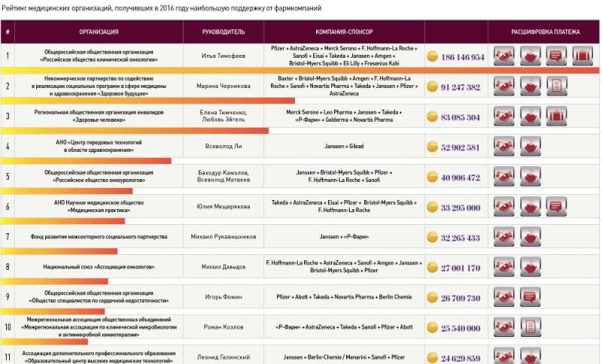Click the orange data bar under Марина Черникова row
The image size is (602, 364).
pos(147,101)
